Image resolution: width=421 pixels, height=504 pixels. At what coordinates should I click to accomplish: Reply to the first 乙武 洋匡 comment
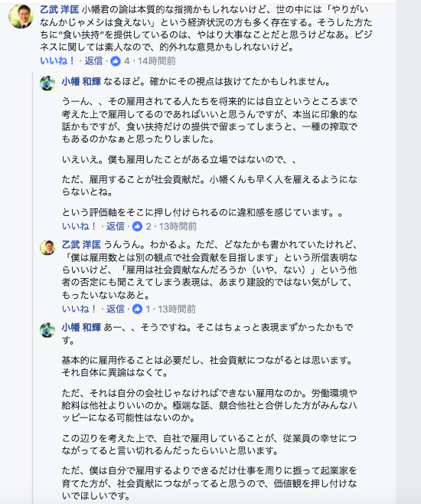(x=93, y=61)
